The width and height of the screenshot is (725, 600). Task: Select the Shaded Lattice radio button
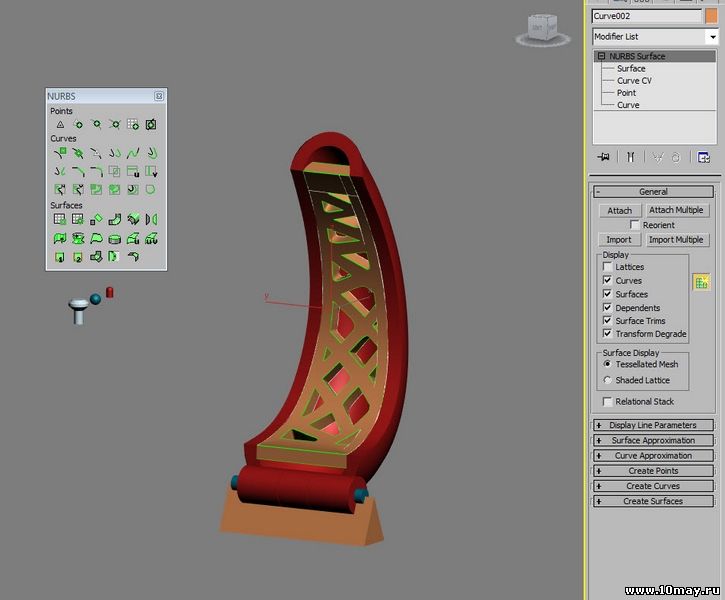[x=607, y=380]
